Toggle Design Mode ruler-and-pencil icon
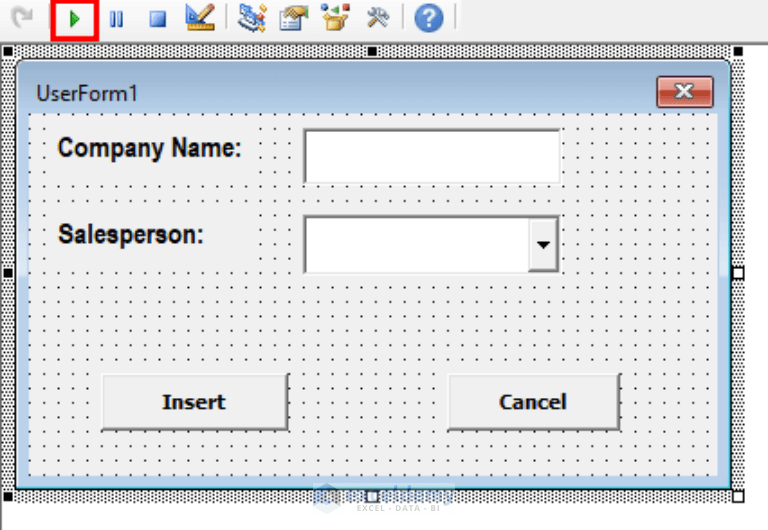768x530 pixels. coord(200,18)
